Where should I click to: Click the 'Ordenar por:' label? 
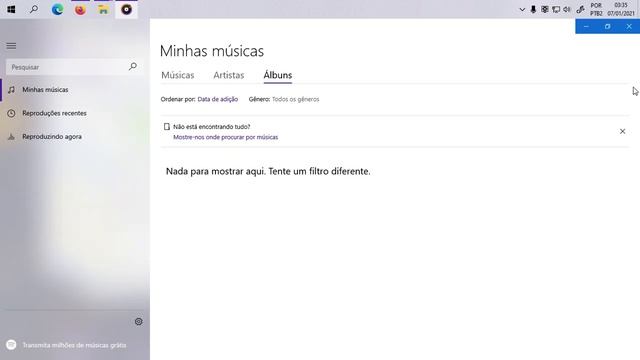(x=178, y=99)
